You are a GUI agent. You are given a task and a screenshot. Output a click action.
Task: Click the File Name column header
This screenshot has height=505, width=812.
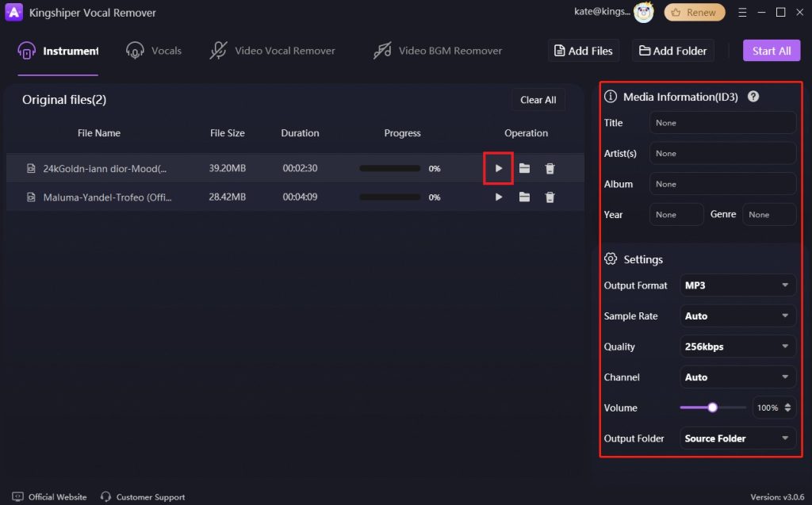[x=99, y=133]
